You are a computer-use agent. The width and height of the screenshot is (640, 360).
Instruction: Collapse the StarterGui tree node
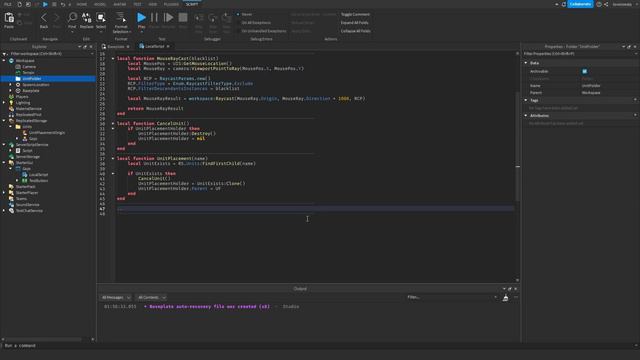click(4, 162)
